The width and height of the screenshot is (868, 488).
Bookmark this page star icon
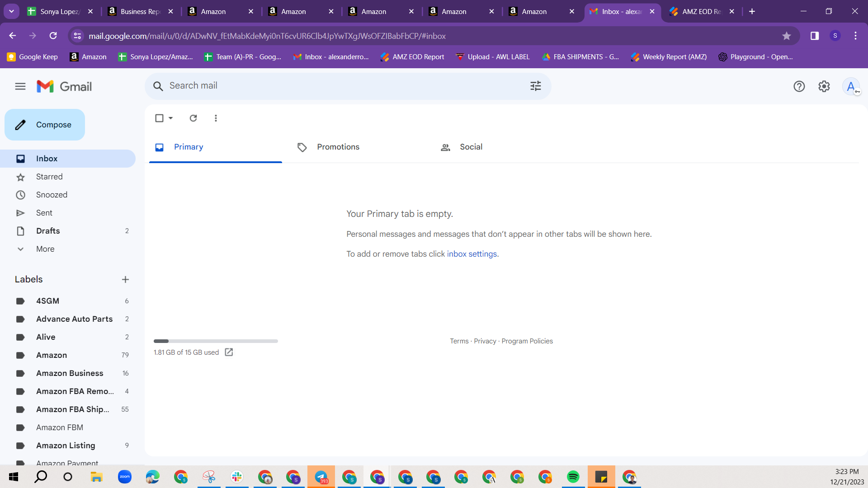pyautogui.click(x=787, y=36)
